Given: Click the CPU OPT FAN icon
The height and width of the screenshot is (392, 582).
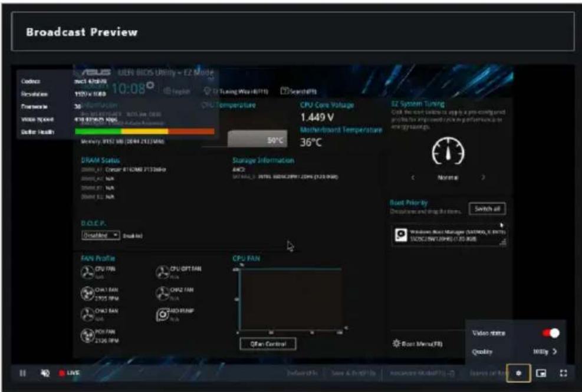Looking at the screenshot, I should coord(163,272).
